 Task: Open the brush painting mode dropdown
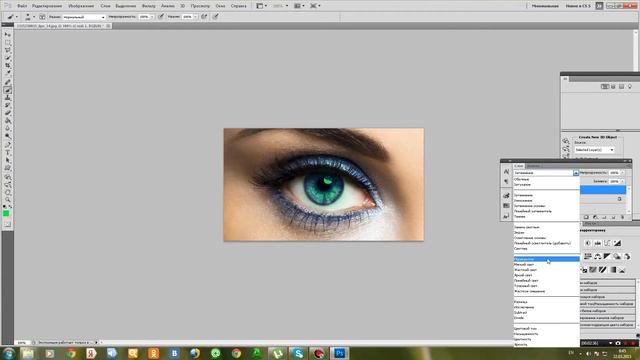point(83,17)
